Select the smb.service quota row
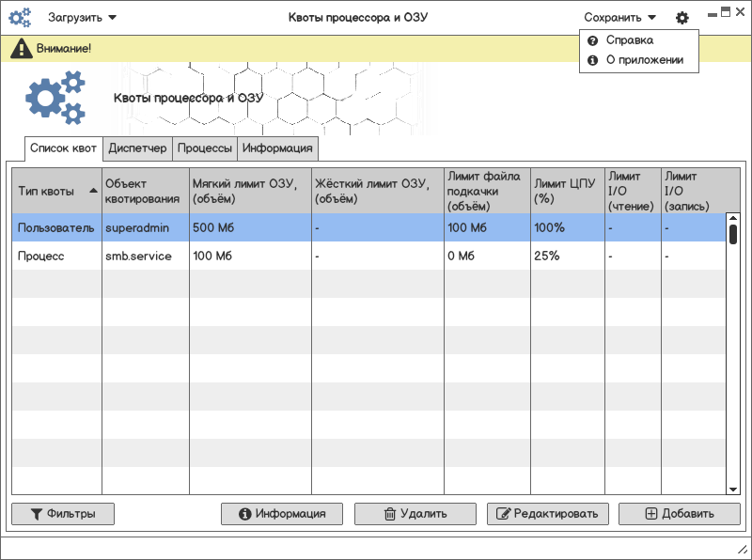 [138, 256]
